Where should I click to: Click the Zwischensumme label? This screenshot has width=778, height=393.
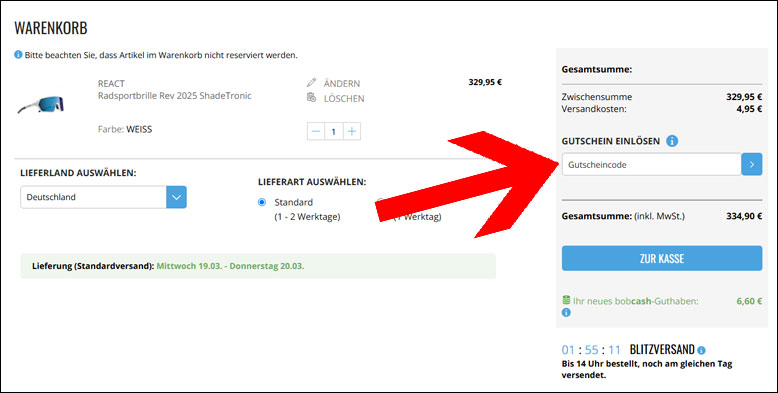pos(597,97)
